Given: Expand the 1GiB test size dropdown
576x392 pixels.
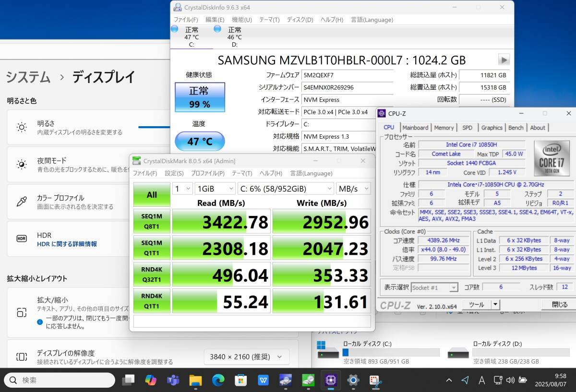Looking at the screenshot, I should (x=215, y=189).
